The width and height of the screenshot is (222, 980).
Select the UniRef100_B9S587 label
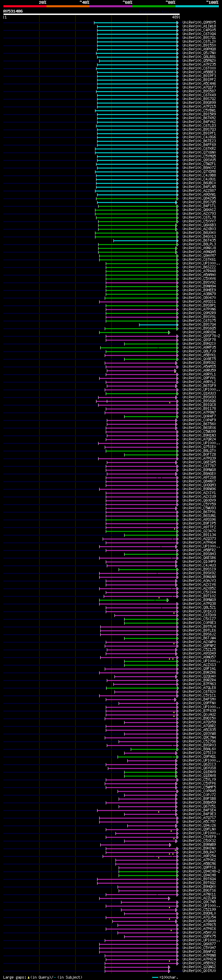(x=199, y=91)
